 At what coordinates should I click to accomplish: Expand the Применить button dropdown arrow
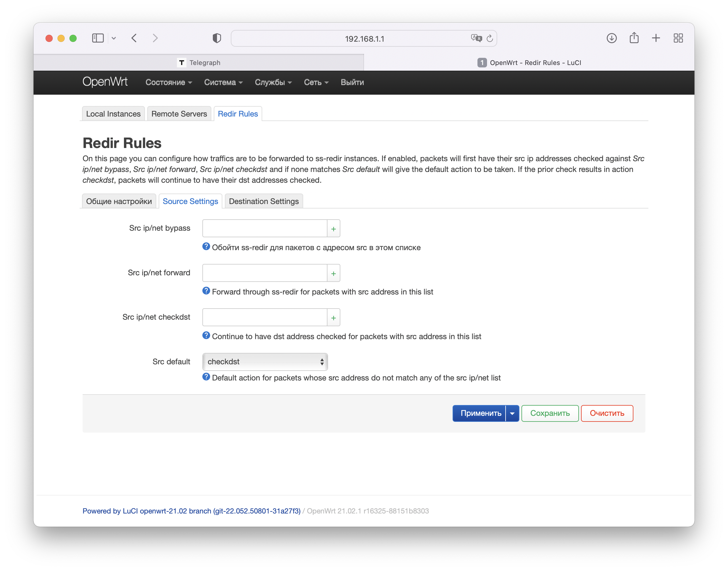pyautogui.click(x=512, y=413)
